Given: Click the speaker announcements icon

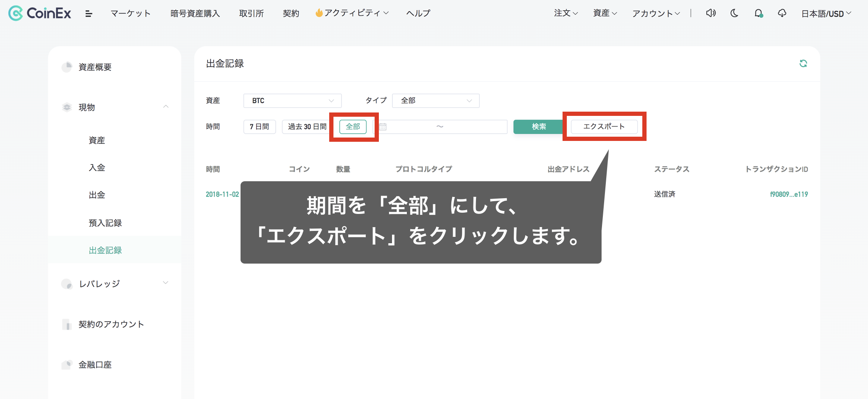Looking at the screenshot, I should pos(711,13).
